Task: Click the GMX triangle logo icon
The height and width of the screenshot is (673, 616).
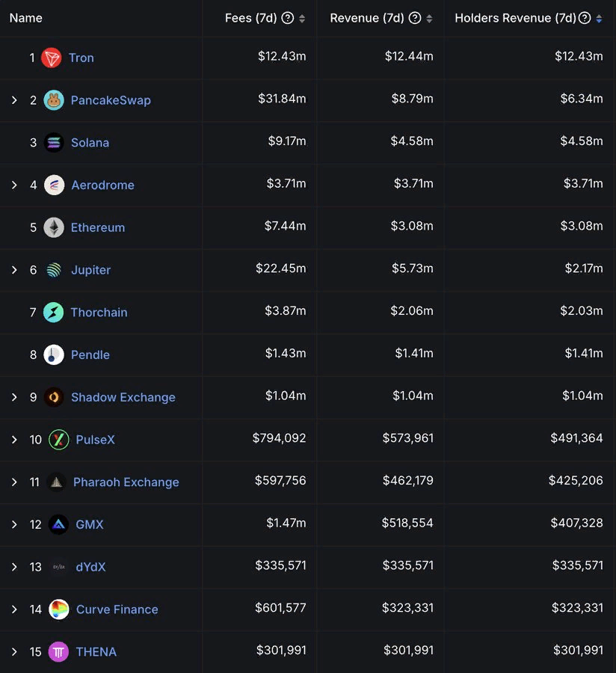Action: [58, 525]
